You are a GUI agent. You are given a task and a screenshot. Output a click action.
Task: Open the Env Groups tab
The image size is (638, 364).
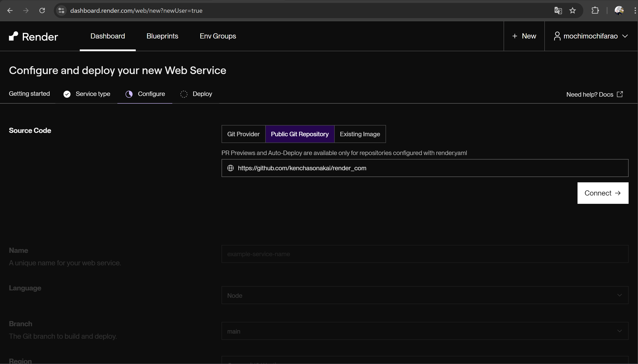click(218, 36)
